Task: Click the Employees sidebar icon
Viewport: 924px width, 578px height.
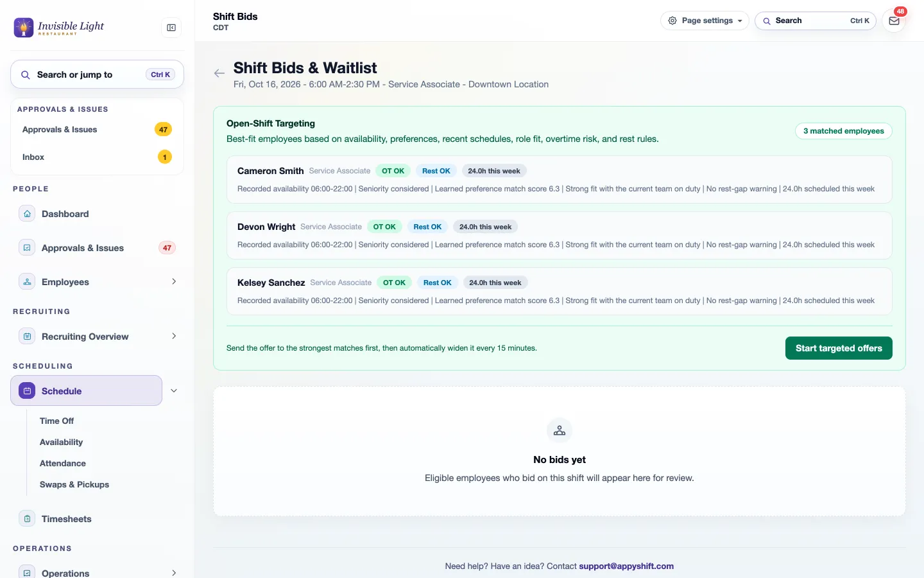Action: [27, 282]
